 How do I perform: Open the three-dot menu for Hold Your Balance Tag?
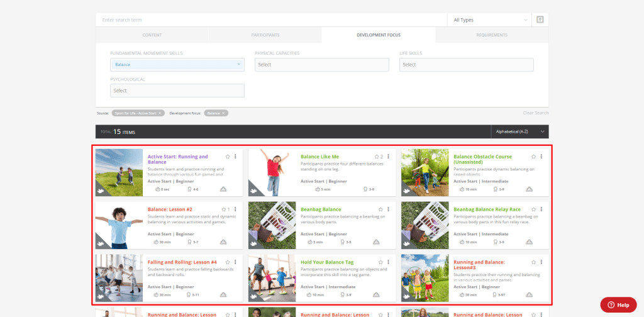click(x=388, y=262)
